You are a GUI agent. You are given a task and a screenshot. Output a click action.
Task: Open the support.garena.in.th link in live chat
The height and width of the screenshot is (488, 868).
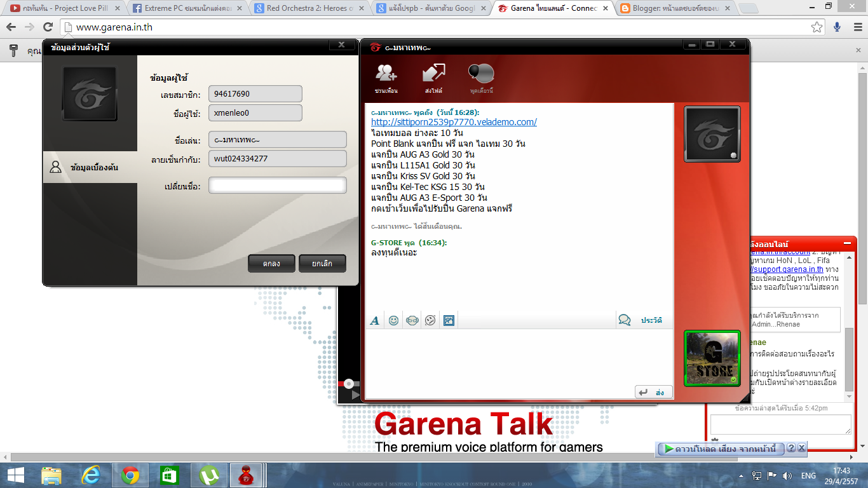click(787, 269)
